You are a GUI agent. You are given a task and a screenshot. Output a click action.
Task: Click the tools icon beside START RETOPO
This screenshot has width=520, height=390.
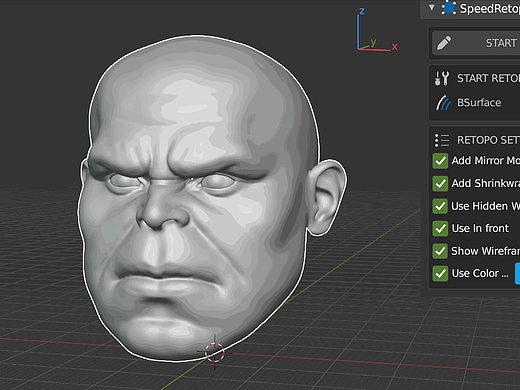(x=442, y=78)
